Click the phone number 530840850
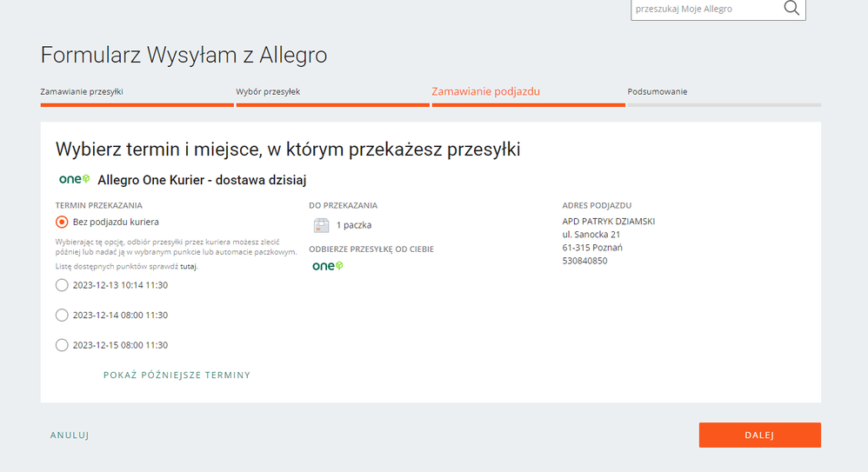 coord(584,261)
